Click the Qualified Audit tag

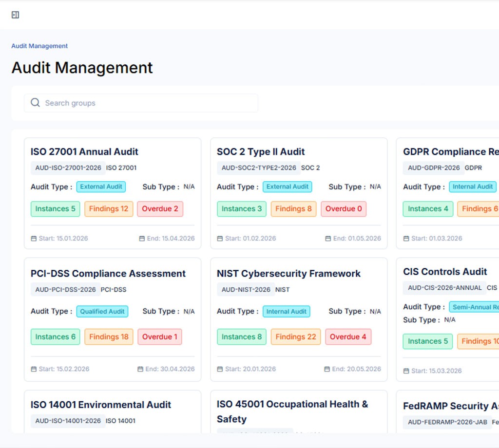pyautogui.click(x=102, y=311)
